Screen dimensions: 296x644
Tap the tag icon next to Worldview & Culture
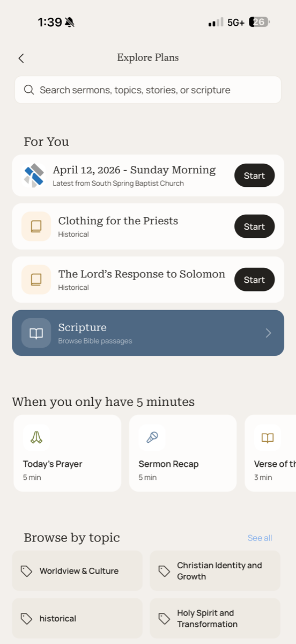(x=26, y=571)
